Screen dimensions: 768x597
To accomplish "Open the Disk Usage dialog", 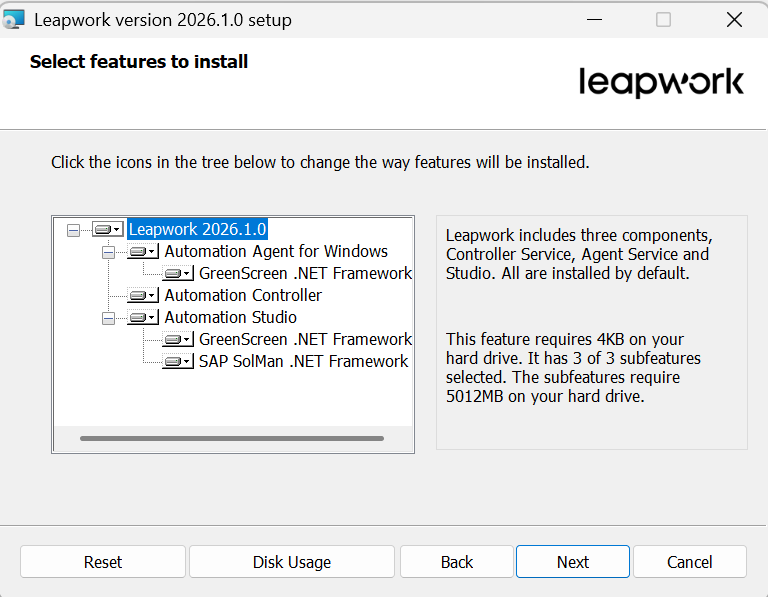I will pyautogui.click(x=292, y=562).
